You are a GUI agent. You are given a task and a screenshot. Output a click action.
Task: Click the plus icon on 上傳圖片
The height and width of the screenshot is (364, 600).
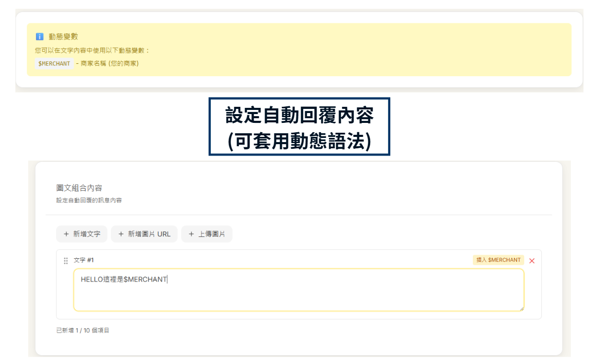191,234
